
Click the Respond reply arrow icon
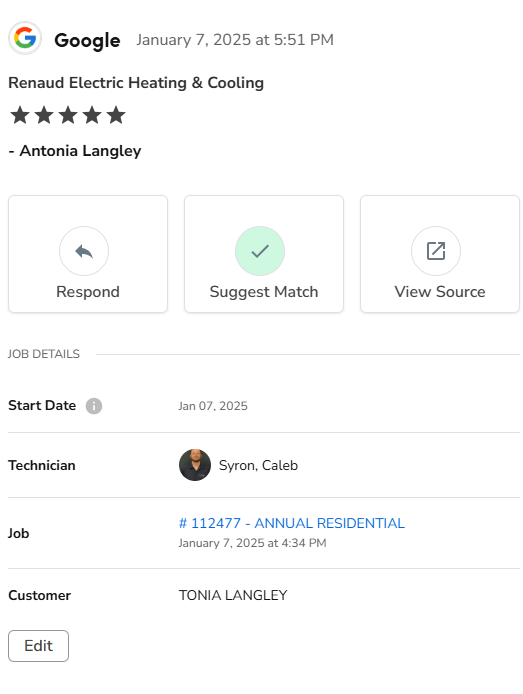pyautogui.click(x=84, y=251)
